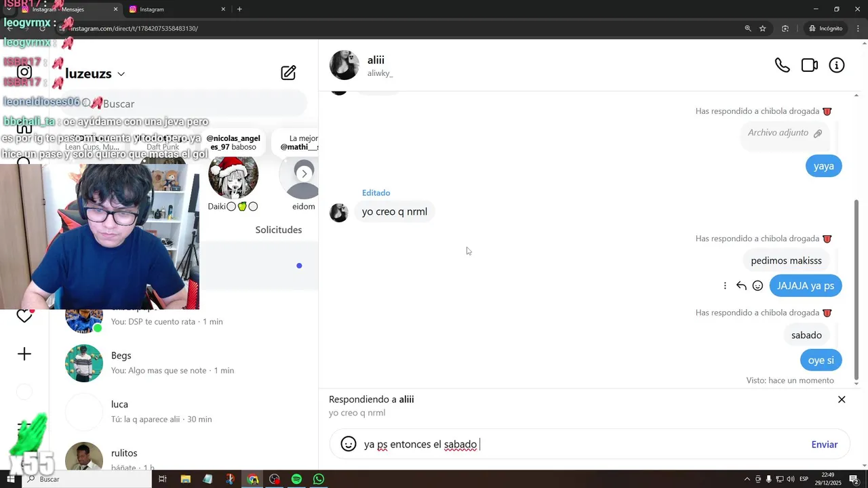868x488 pixels.
Task: Close the Instagram - Mensajes tab
Action: 115,9
